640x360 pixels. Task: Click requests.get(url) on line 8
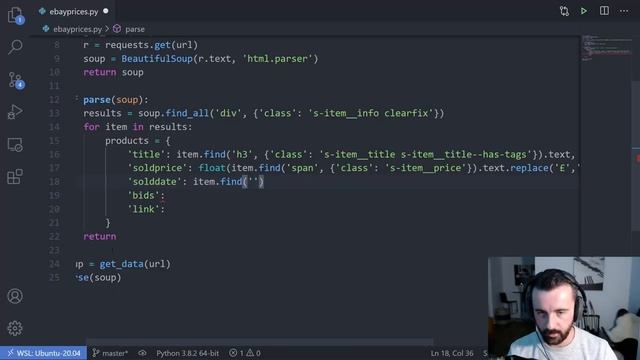pyautogui.click(x=151, y=45)
